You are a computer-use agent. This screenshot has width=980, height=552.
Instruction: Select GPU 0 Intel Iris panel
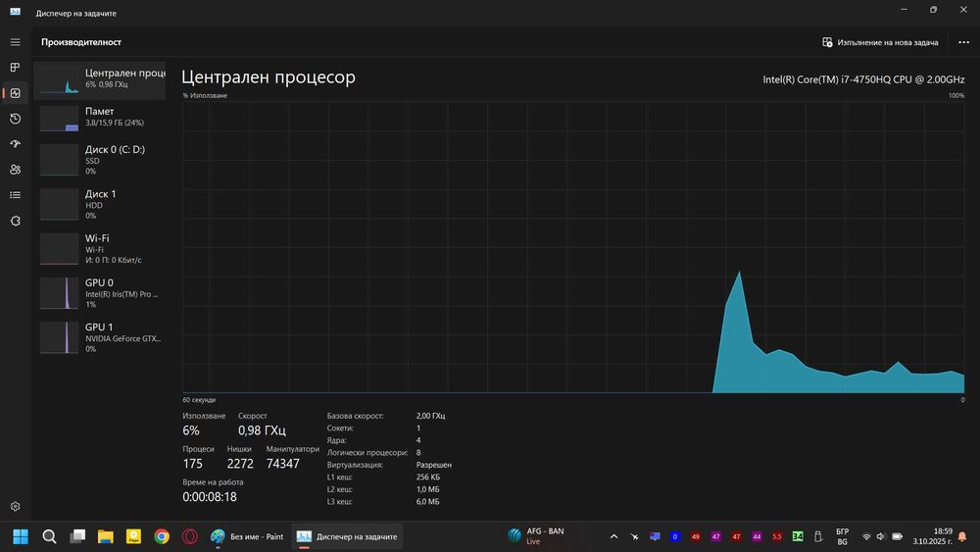(x=100, y=292)
